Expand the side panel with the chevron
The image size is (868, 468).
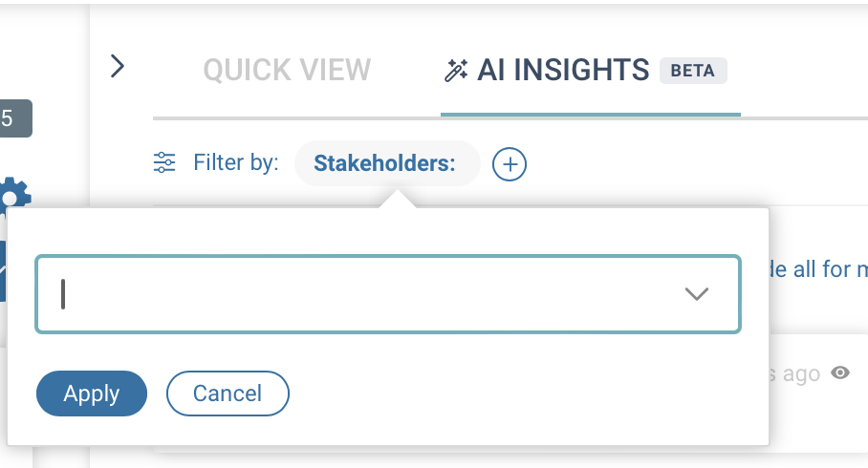(x=118, y=66)
